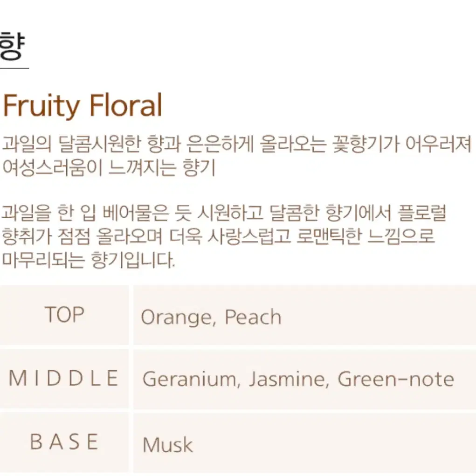Click Green-note in the middle row
This screenshot has width=476, height=476.
pyautogui.click(x=396, y=379)
